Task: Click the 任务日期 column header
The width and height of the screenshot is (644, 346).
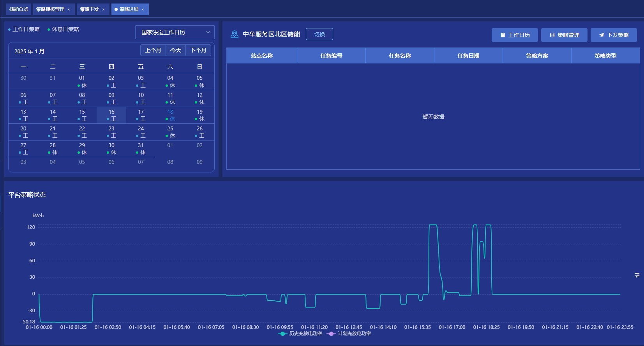Action: [x=468, y=56]
